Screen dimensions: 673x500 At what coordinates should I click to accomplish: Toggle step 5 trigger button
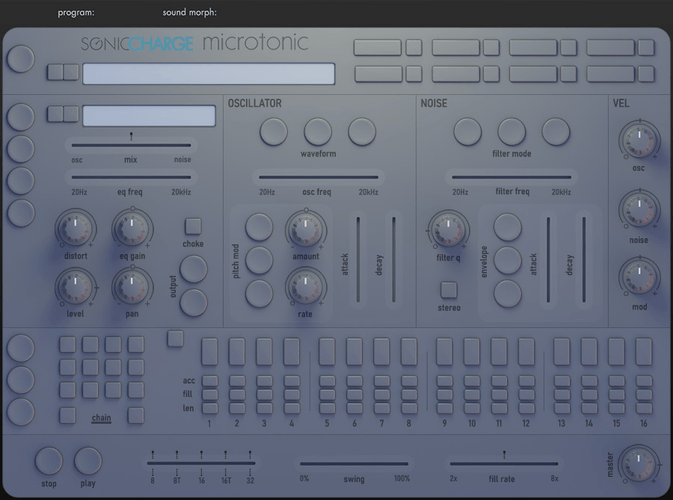click(x=327, y=352)
